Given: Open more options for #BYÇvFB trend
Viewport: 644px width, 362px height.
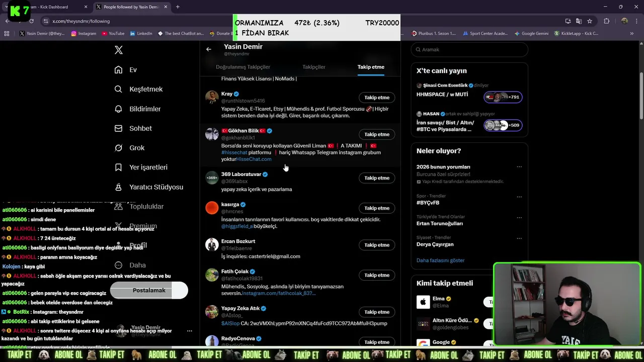Looking at the screenshot, I should click(519, 197).
